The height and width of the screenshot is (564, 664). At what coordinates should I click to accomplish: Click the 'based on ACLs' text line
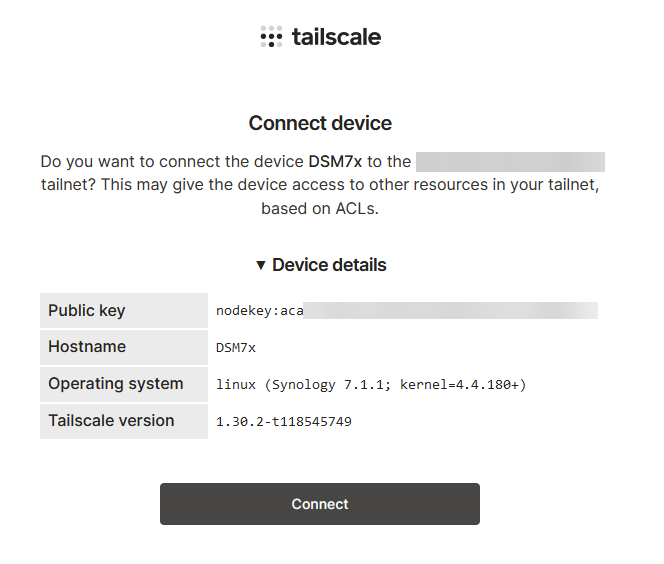pyautogui.click(x=320, y=209)
